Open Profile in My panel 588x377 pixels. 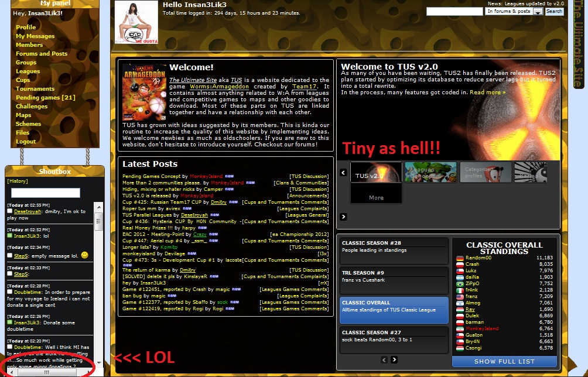[x=26, y=28]
